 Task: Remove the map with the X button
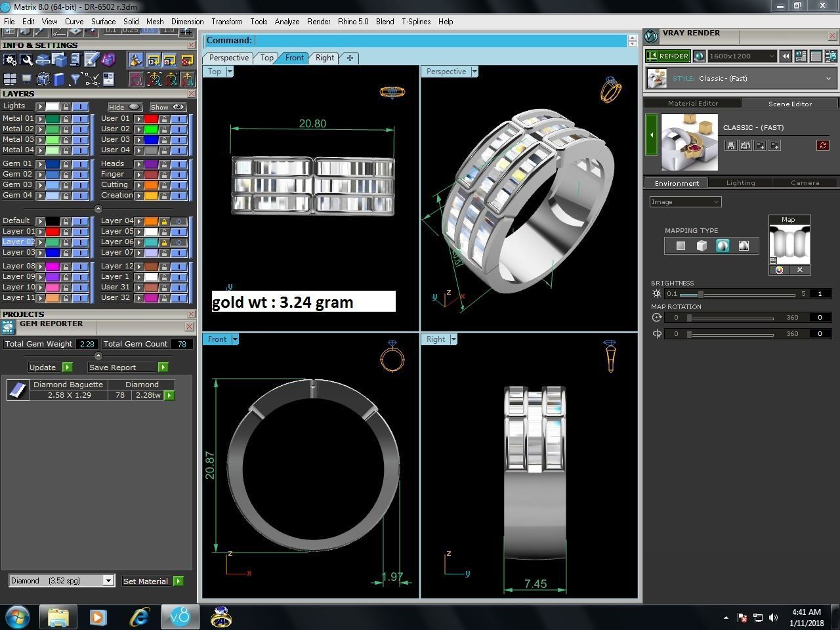(x=800, y=270)
